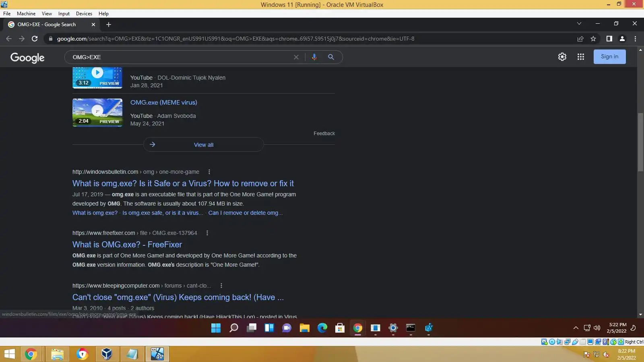Viewport: 644px width, 362px height.
Task: Open VirtualBox Input menu
Action: coord(64,13)
